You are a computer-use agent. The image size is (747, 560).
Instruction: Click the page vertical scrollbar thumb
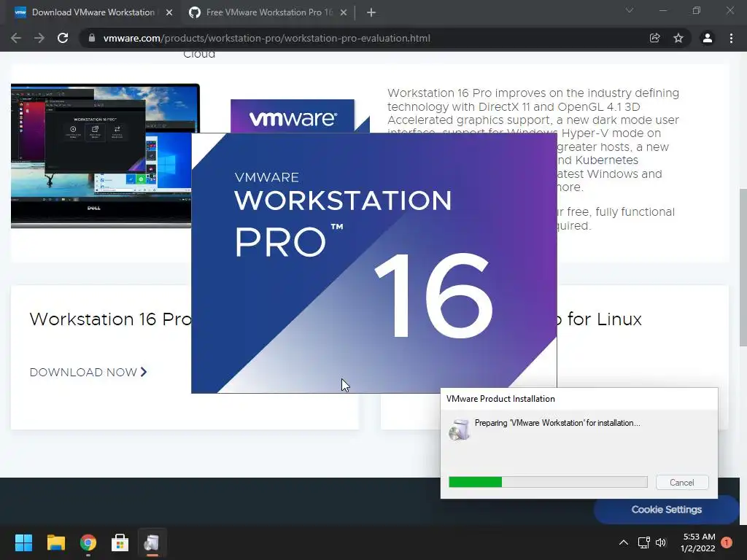point(743,268)
